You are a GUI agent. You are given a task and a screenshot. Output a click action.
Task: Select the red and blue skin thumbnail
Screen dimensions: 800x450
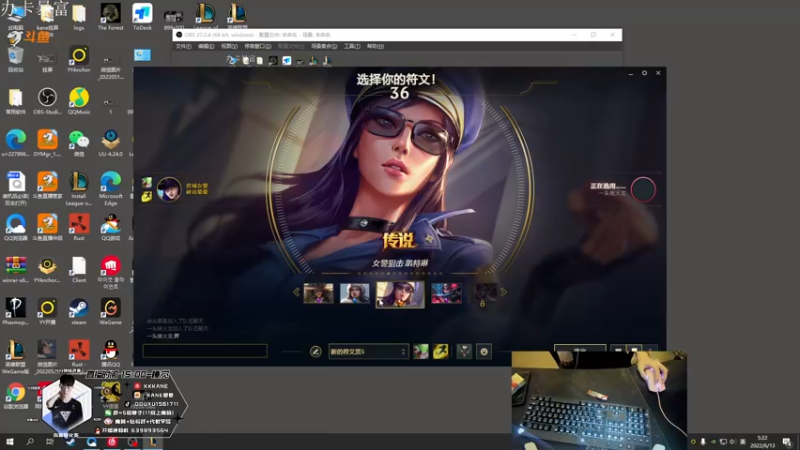[x=446, y=293]
